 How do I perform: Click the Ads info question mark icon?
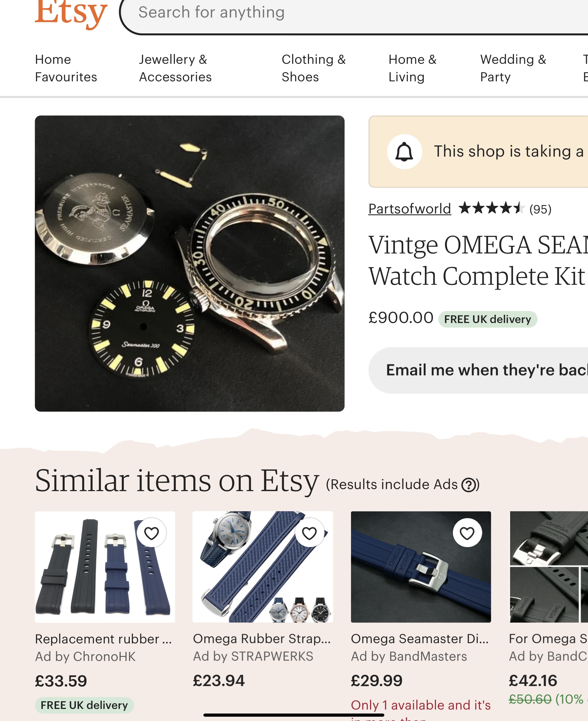[x=469, y=485]
